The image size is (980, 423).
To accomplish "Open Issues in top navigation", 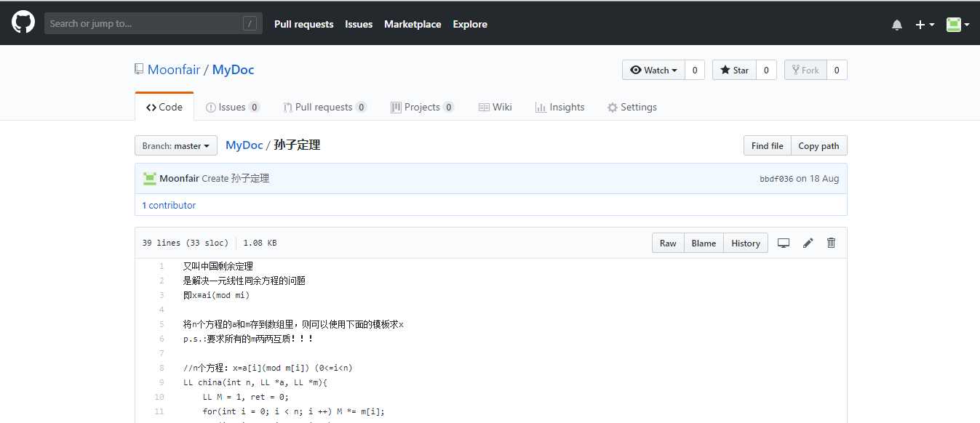I will [x=359, y=24].
